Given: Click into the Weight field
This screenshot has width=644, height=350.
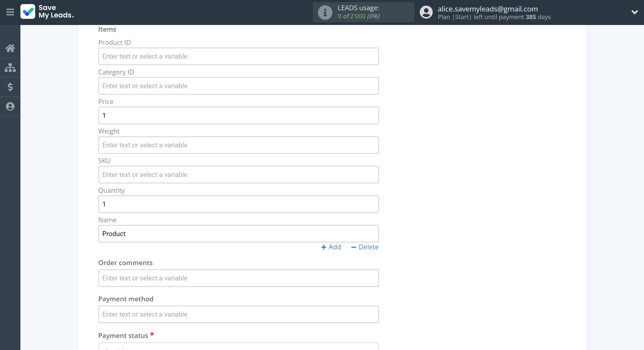Looking at the screenshot, I should [x=238, y=145].
